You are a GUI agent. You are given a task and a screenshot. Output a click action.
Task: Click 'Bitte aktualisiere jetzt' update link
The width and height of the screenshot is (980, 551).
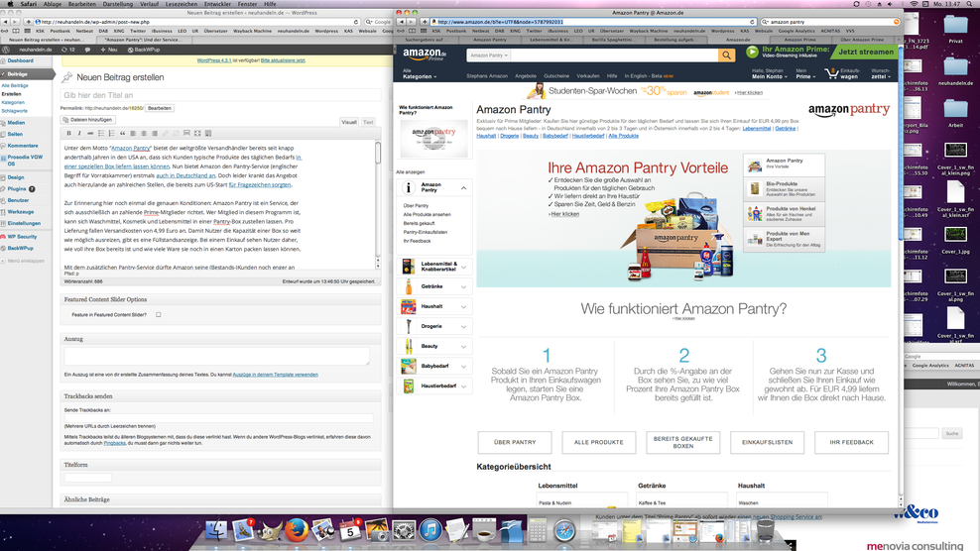(x=283, y=60)
